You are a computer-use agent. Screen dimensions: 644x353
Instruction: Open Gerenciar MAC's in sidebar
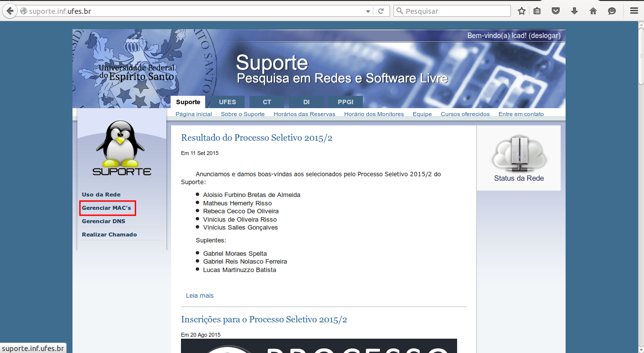coord(107,208)
